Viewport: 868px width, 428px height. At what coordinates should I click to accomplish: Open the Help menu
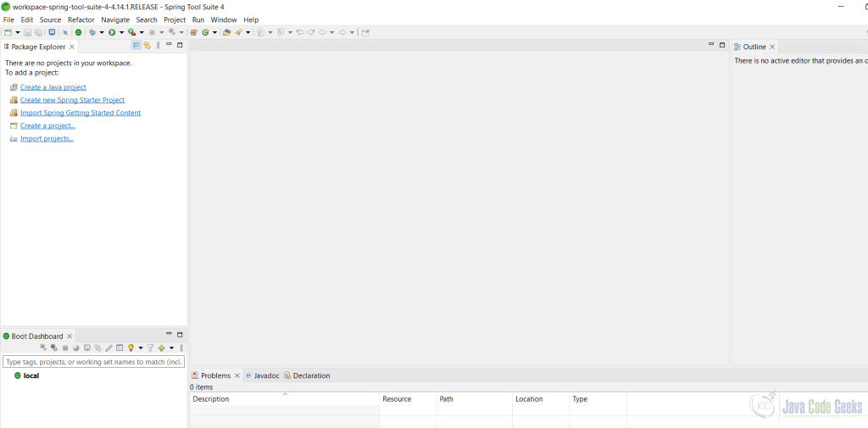click(251, 19)
